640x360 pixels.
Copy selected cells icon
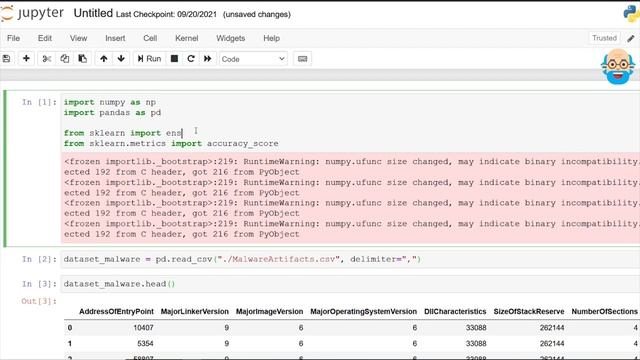tap(64, 59)
